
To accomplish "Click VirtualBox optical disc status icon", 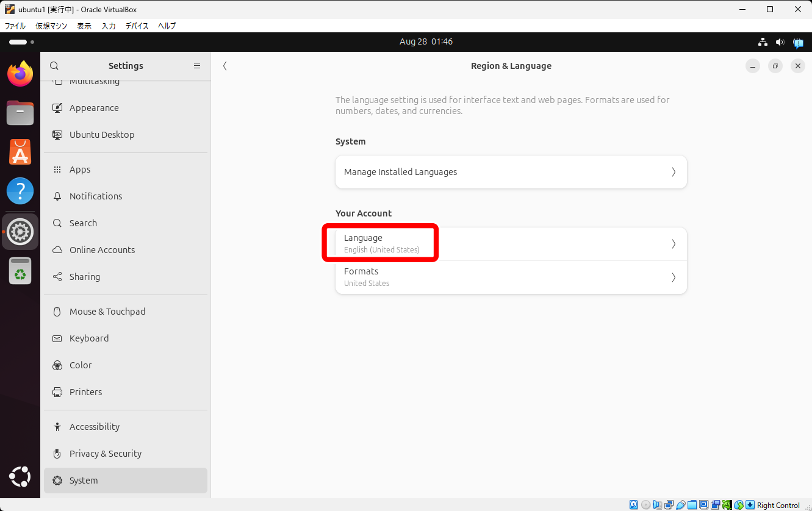I will pyautogui.click(x=645, y=505).
